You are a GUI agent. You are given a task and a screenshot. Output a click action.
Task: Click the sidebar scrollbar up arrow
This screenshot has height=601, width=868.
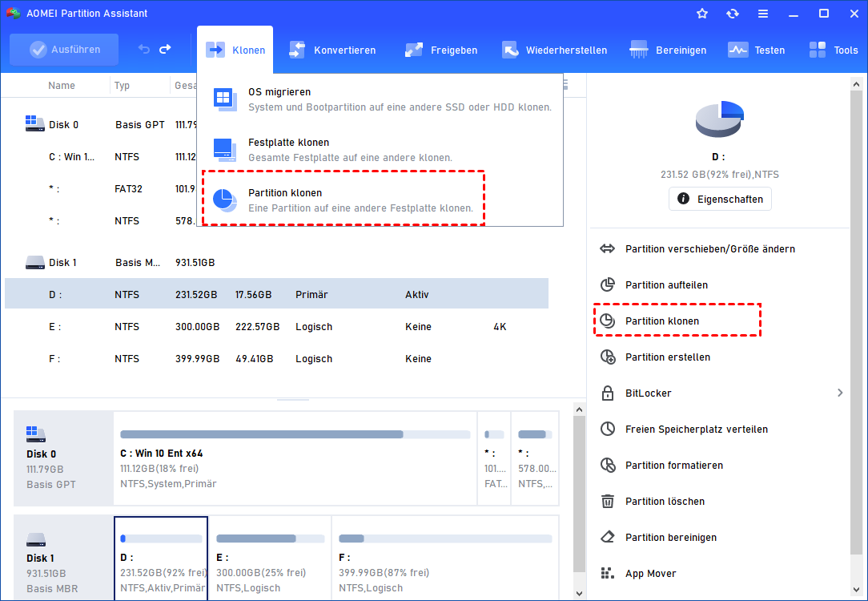point(856,85)
